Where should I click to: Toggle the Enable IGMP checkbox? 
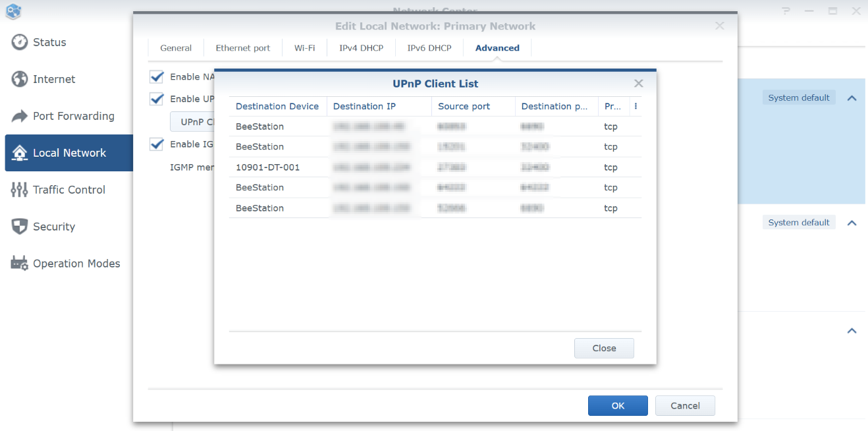[x=157, y=144]
